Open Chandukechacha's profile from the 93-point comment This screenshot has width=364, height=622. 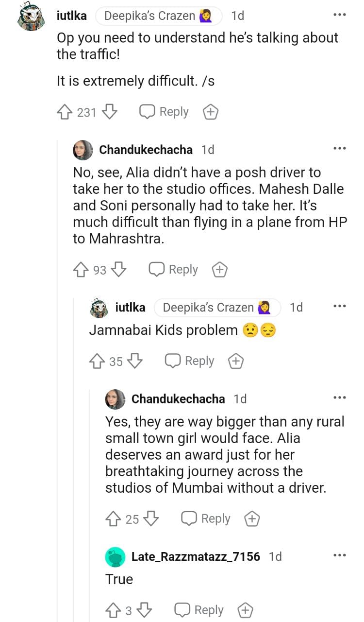(146, 150)
